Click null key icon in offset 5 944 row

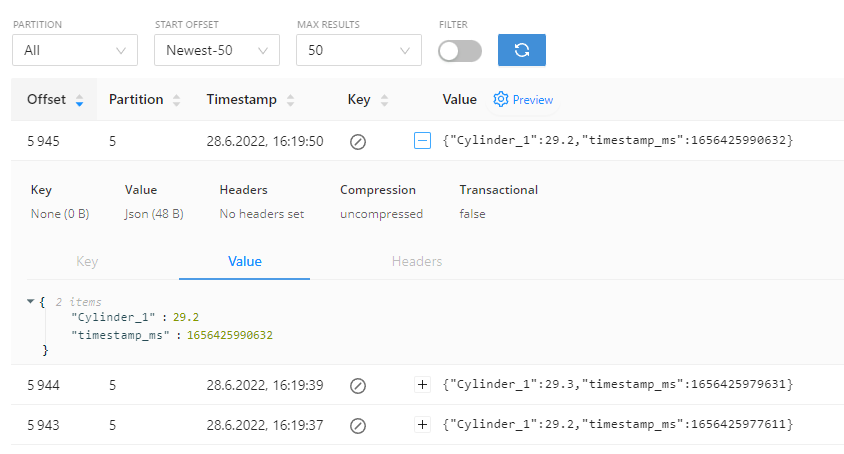(358, 386)
